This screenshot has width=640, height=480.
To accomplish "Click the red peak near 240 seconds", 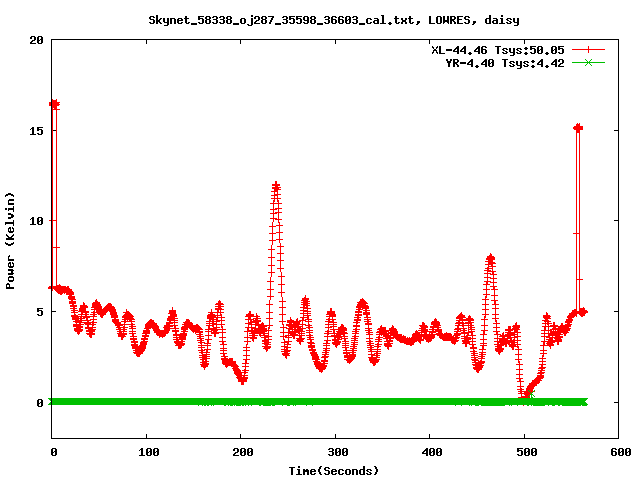I will point(276,187).
